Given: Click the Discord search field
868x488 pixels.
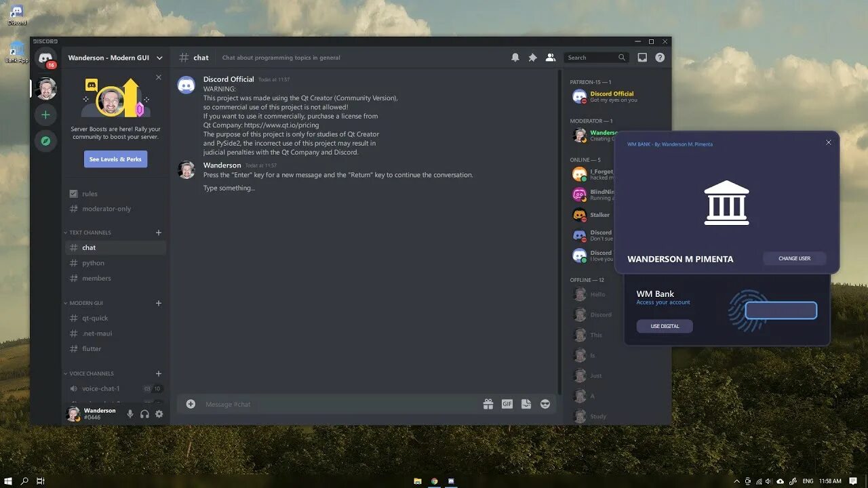Looking at the screenshot, I should (598, 58).
